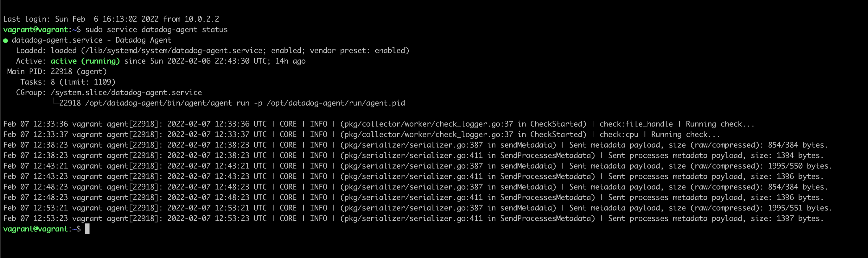The image size is (868, 258).
Task: Click the 1995/551 bytes metadata log line
Action: click(418, 208)
